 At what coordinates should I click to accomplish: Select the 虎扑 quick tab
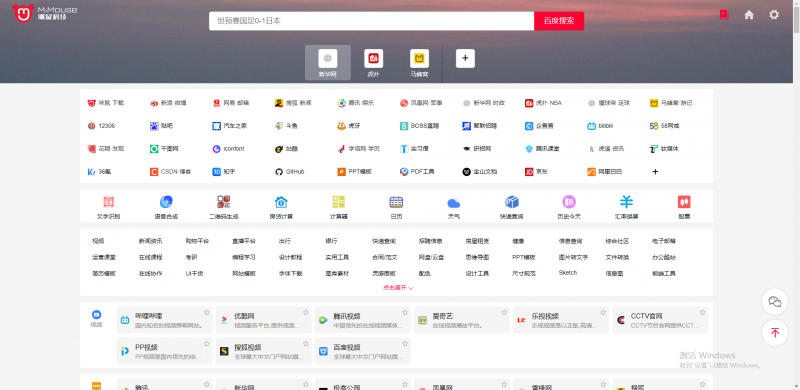[373, 63]
